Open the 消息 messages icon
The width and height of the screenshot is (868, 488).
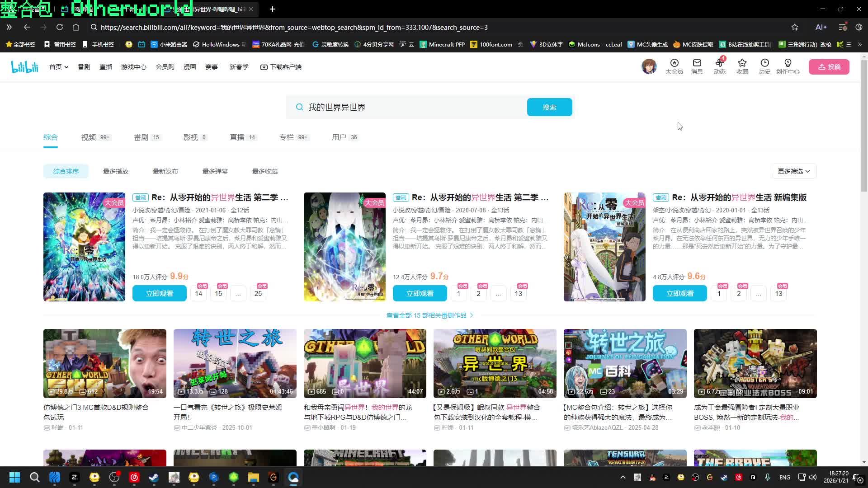click(x=697, y=63)
